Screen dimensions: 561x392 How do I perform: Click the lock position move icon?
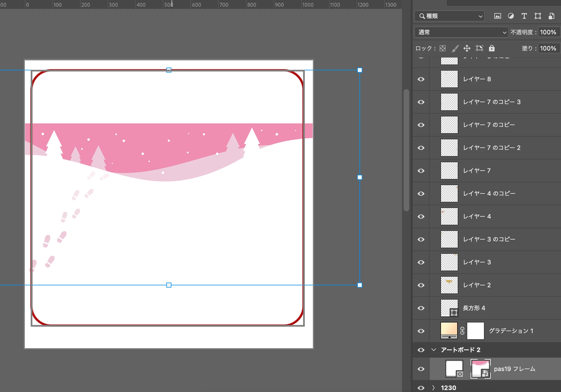tap(467, 48)
